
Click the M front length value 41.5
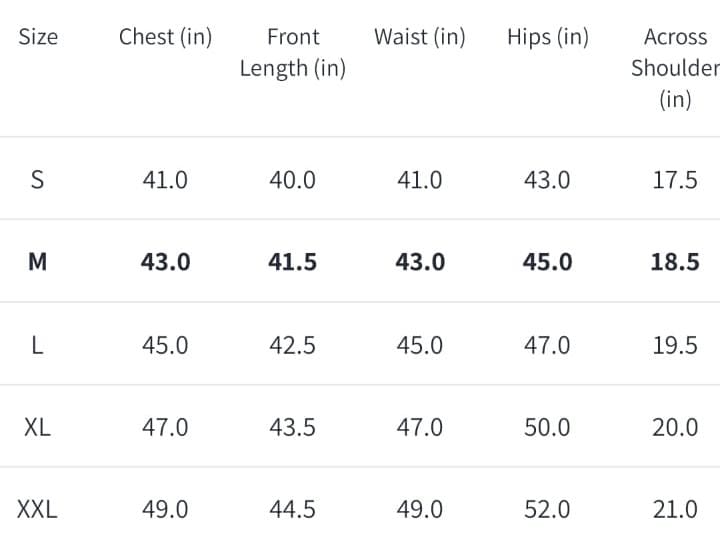coord(292,262)
